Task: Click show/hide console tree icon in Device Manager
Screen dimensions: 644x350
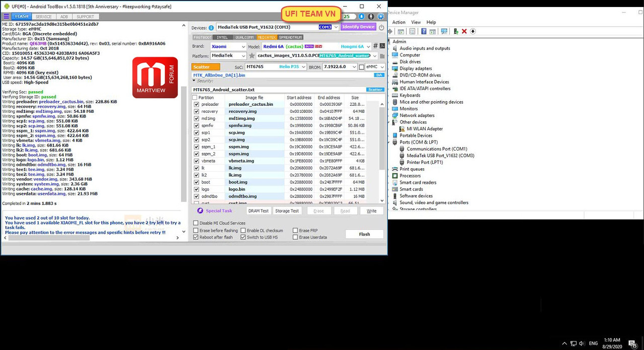Action: coord(400,31)
